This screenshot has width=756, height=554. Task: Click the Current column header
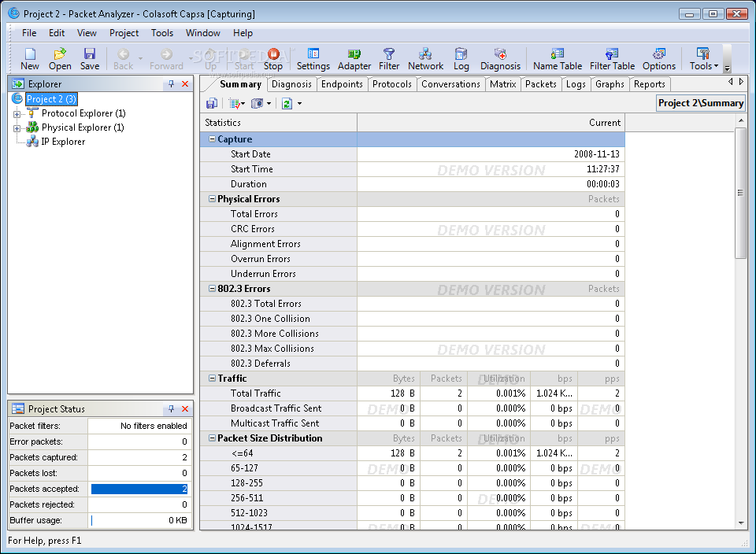click(491, 123)
